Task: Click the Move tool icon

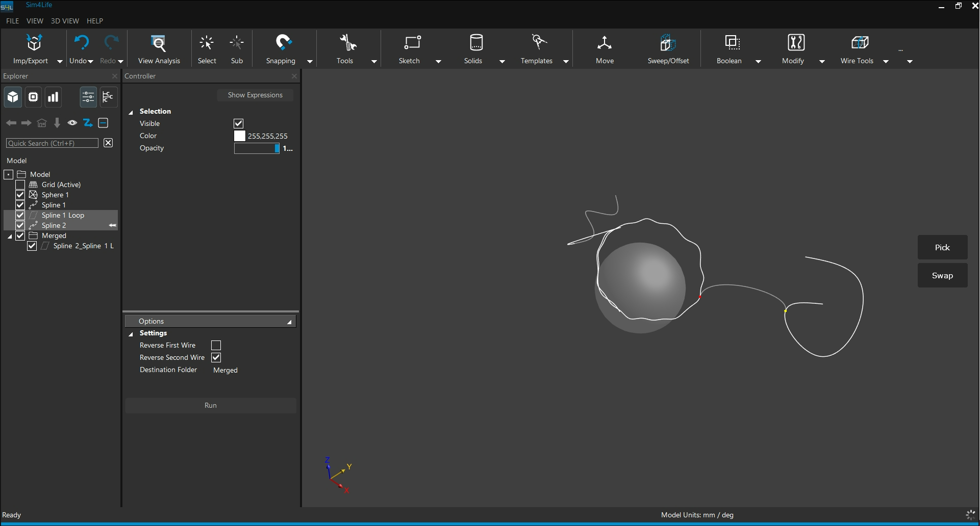Action: (605, 43)
